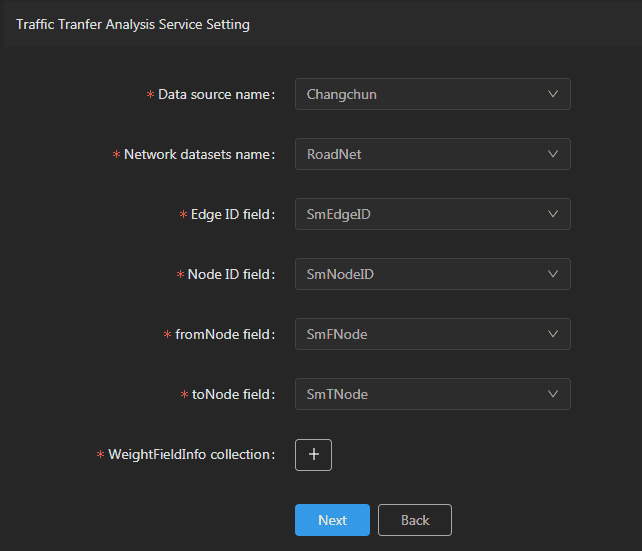The image size is (642, 551).
Task: Click the chevron arrow in the Changchun box
Action: [x=553, y=94]
